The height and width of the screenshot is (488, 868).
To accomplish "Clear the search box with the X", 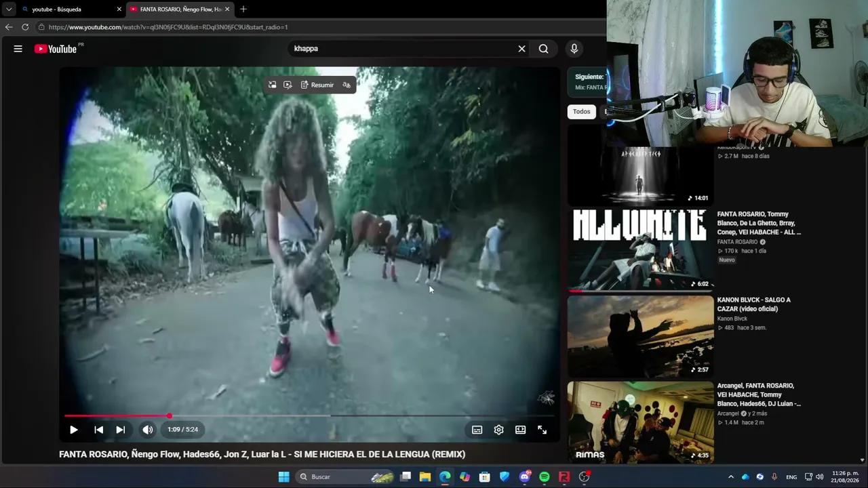I will [521, 49].
